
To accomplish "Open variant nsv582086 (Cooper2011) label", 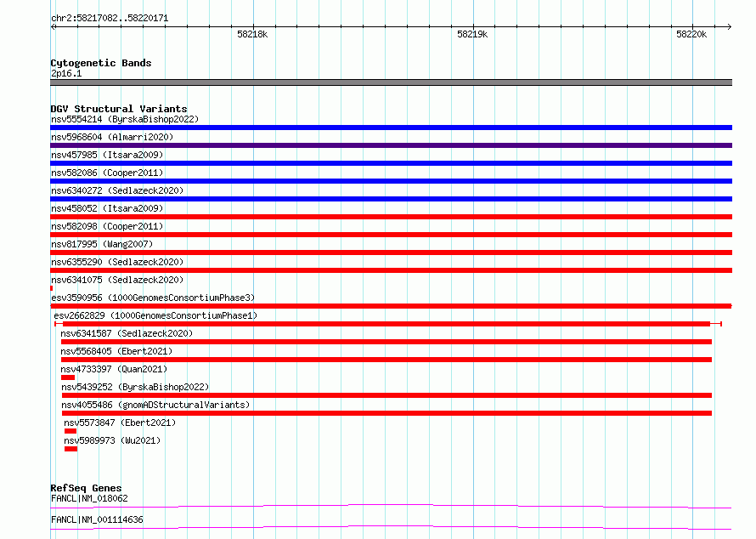I will (x=107, y=173).
